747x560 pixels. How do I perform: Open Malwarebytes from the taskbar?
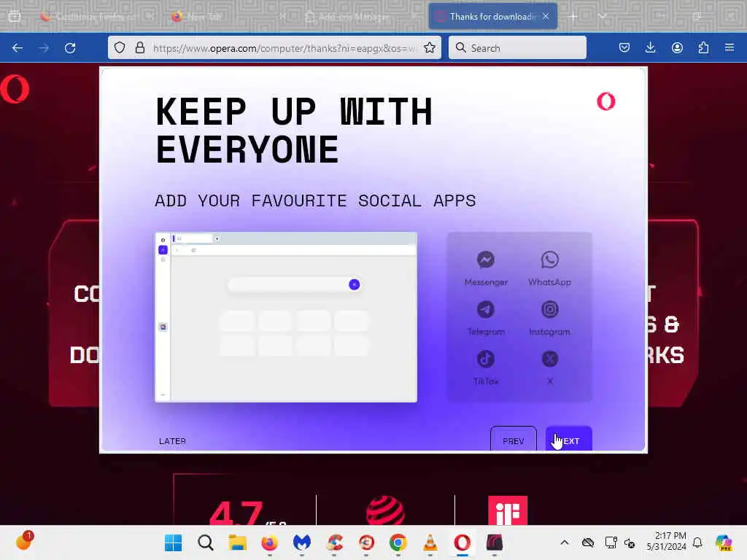pyautogui.click(x=302, y=542)
